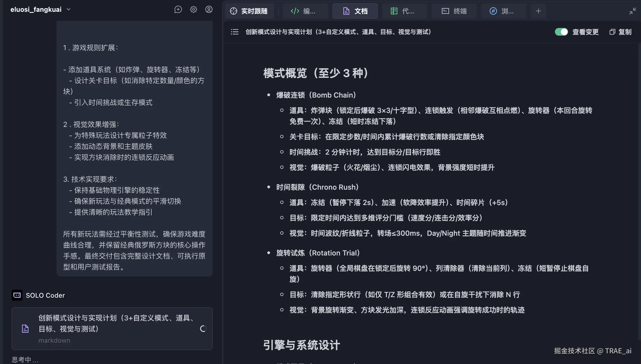The width and height of the screenshot is (641, 364).
Task: Click the collapse panel arrows icon
Action: (x=633, y=11)
